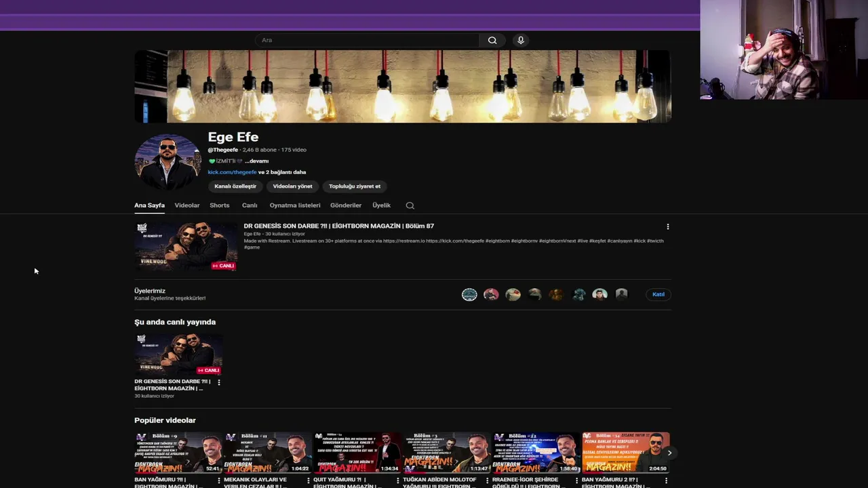The height and width of the screenshot is (488, 868).
Task: Open the Gönderiler tab
Action: pyautogui.click(x=346, y=205)
